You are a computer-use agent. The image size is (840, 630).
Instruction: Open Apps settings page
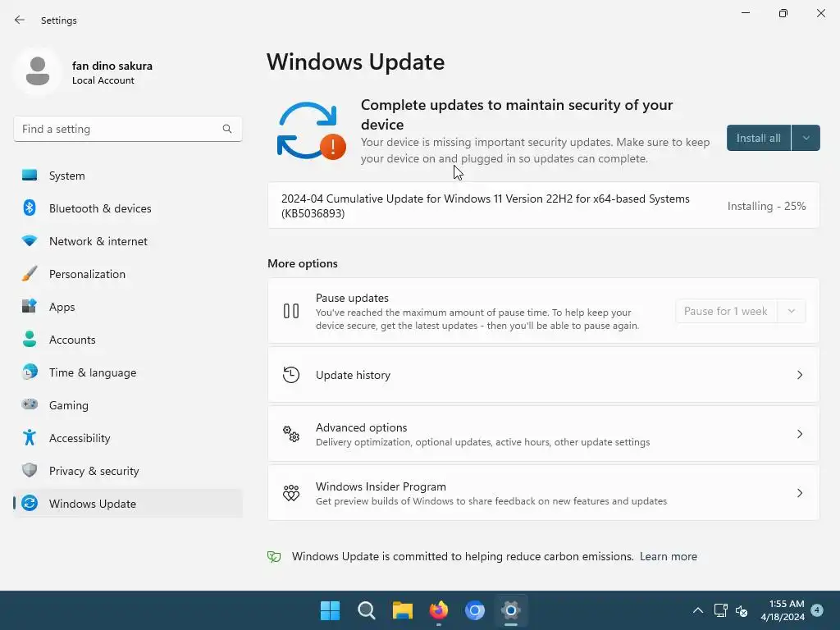point(127,307)
